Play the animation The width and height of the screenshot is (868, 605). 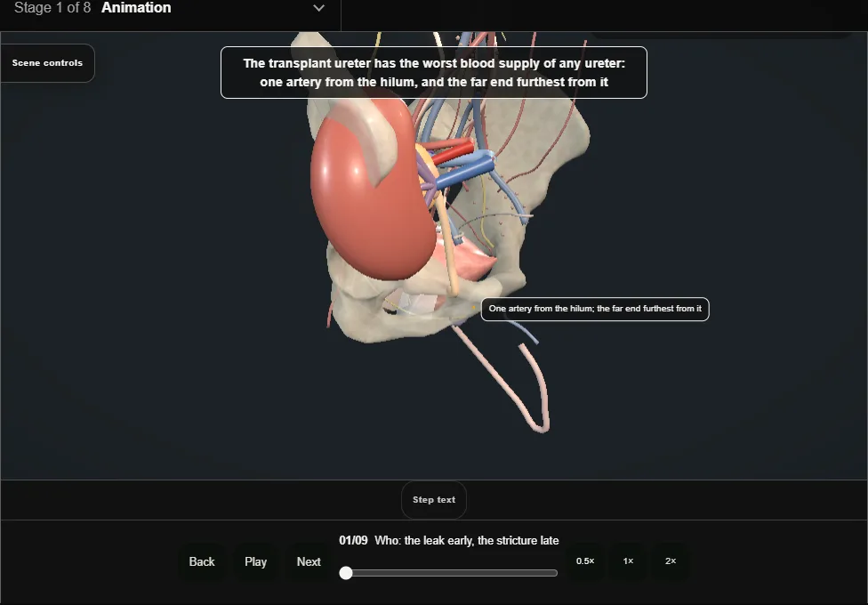click(256, 561)
